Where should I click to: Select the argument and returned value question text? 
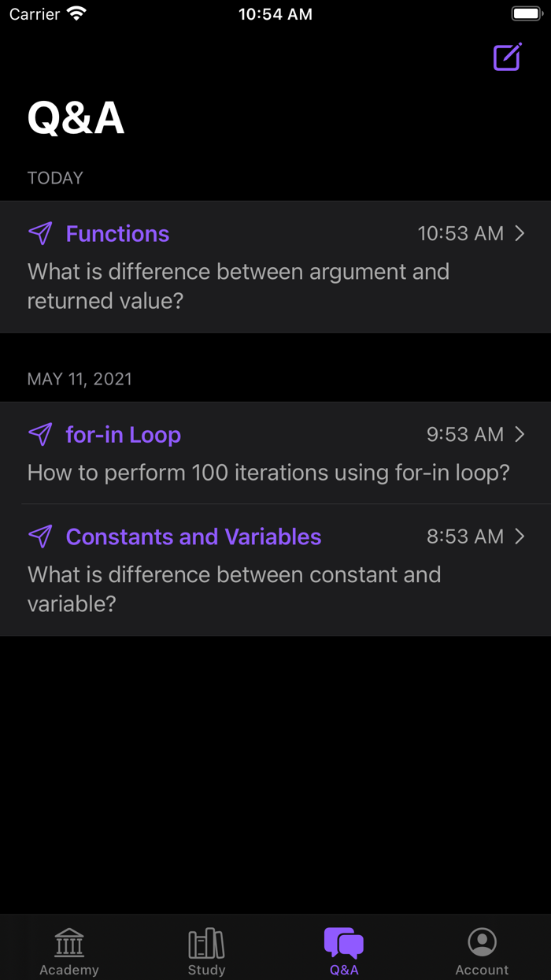pos(238,286)
